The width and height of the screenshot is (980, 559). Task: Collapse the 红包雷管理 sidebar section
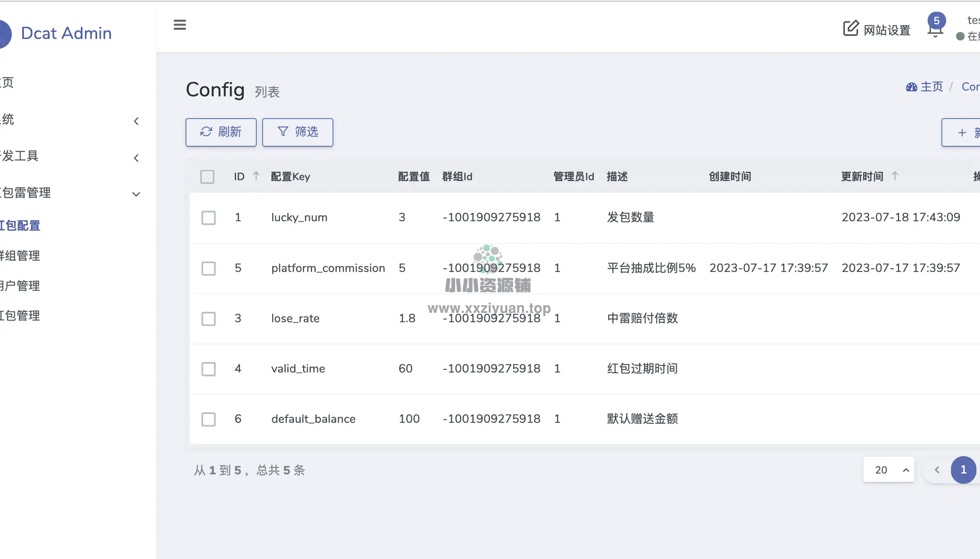[x=136, y=194]
